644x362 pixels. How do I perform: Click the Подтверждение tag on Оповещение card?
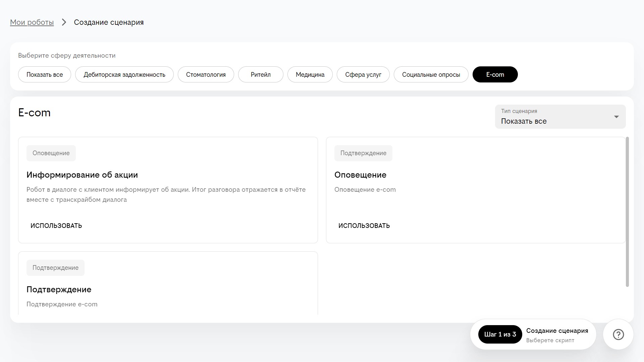(363, 153)
